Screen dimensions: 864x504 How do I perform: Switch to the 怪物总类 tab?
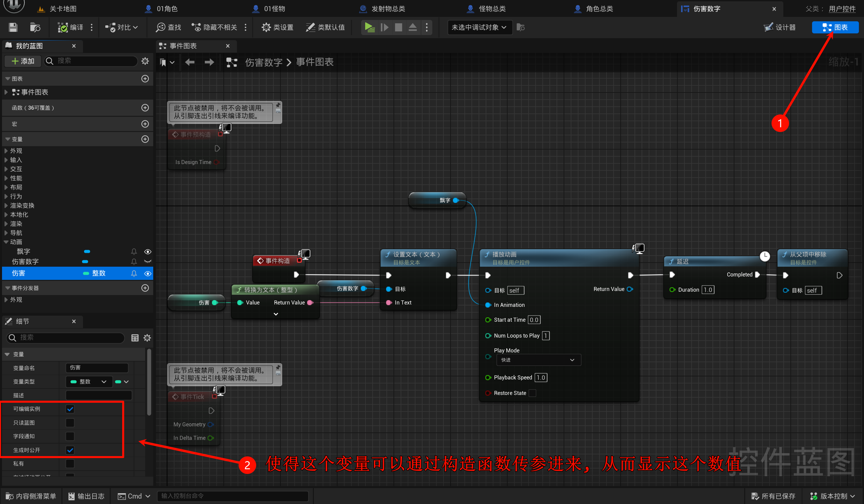pyautogui.click(x=492, y=8)
